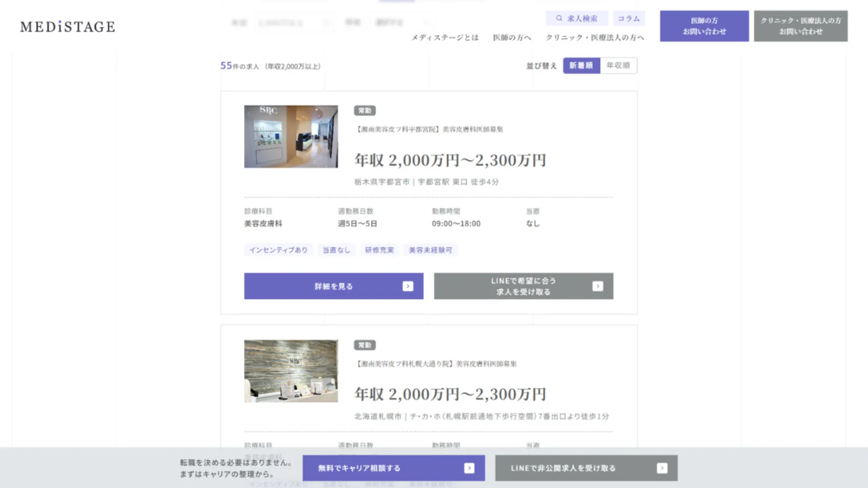Go to メディステージとは page
This screenshot has width=868, height=488.
pos(445,37)
